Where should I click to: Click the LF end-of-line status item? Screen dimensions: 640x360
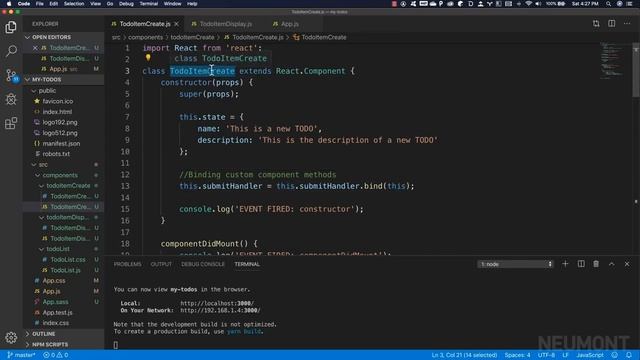tap(565, 355)
